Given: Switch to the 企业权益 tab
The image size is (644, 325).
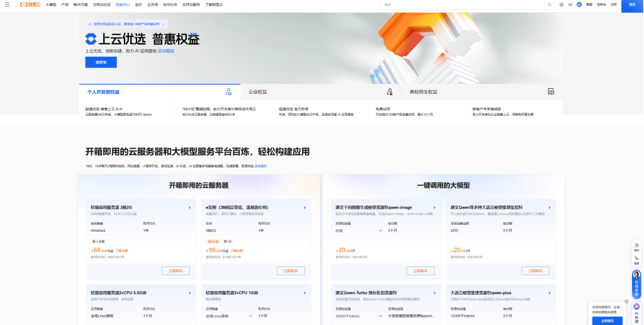Looking at the screenshot, I should 257,92.
